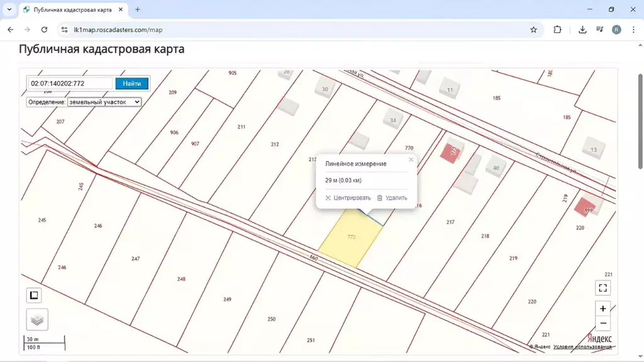Close the Линейное измерение popup

point(411,160)
